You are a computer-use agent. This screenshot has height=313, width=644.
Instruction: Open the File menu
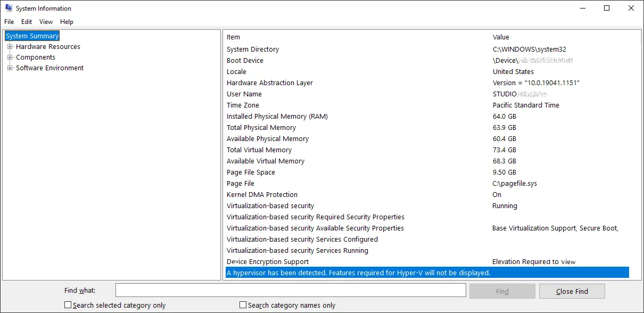pyautogui.click(x=9, y=22)
